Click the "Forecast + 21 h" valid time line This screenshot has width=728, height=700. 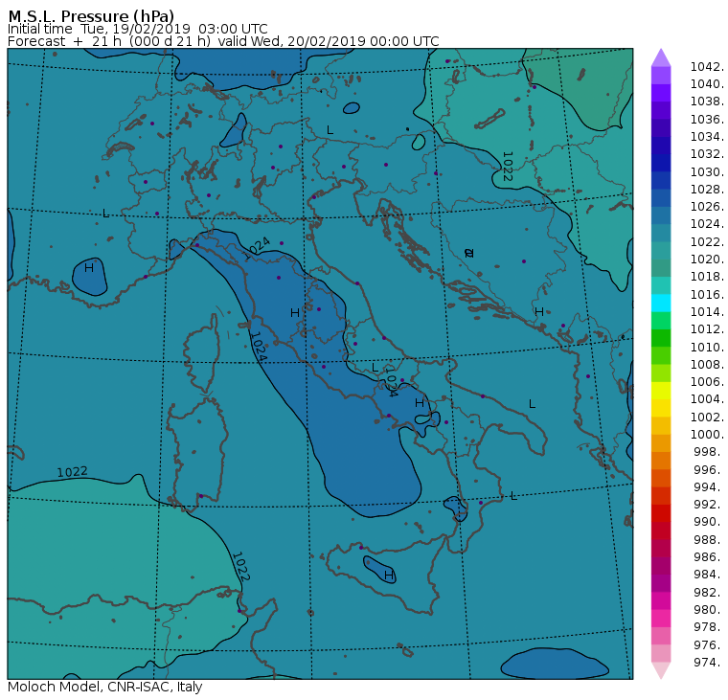click(223, 41)
